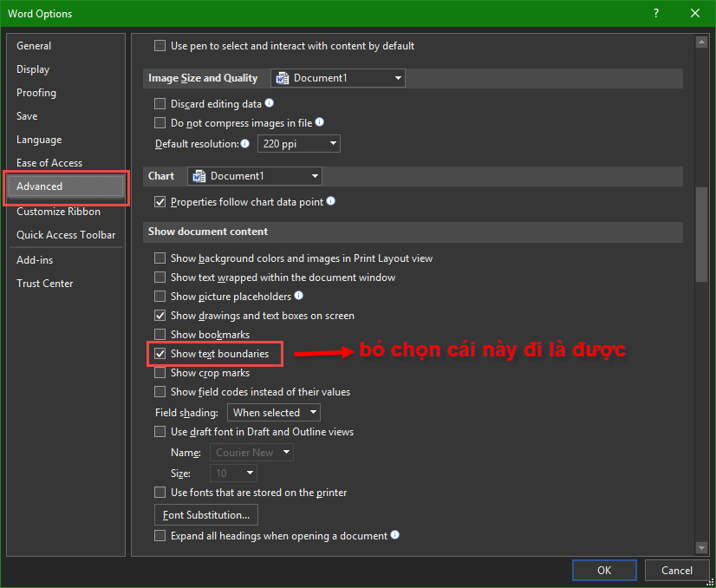
Task: Click info icon beside Do not compress images
Action: coord(320,123)
